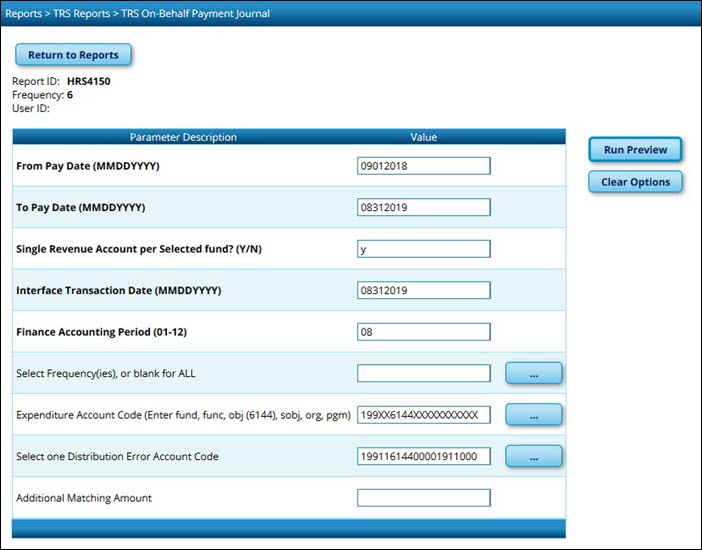
Task: Select the Finance Accounting Period field
Action: click(423, 331)
